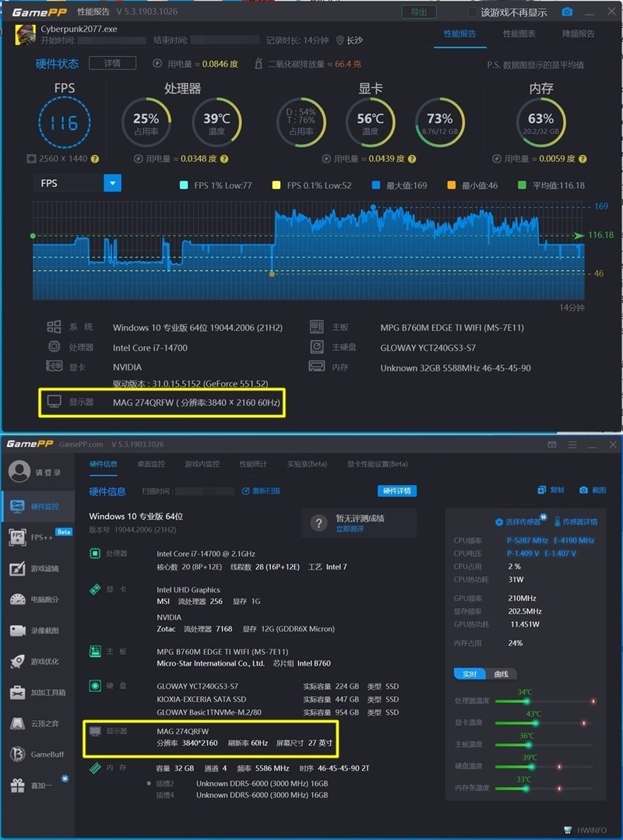
Task: Click the processor 39℃ temperature gauge
Action: click(x=216, y=123)
